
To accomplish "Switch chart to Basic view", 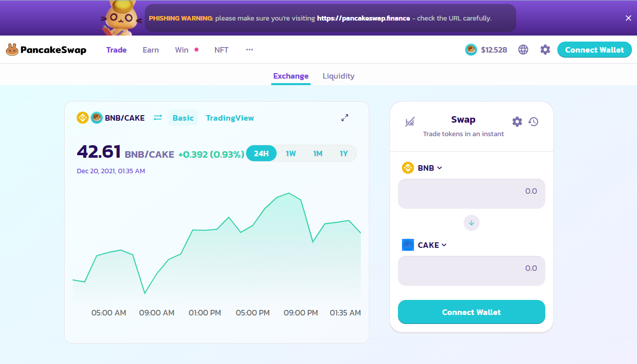I will click(x=183, y=118).
